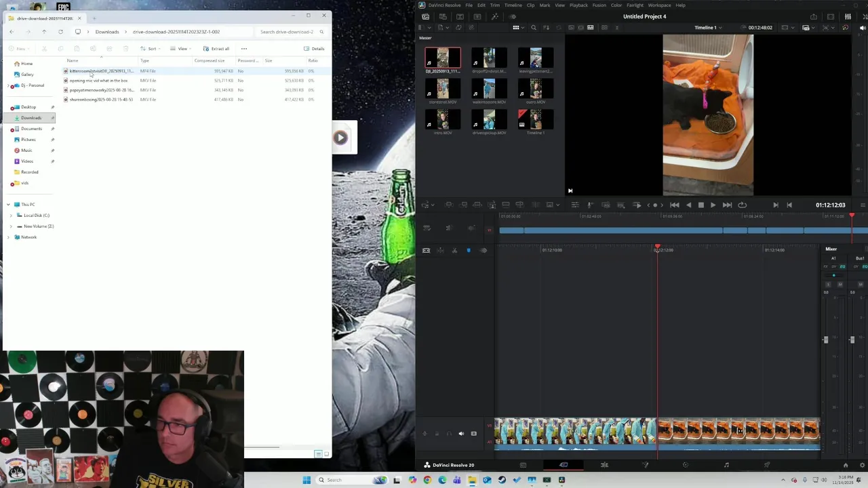Image resolution: width=868 pixels, height=488 pixels.
Task: Adjust the Bus1 mixer fader handle
Action: 852,340
